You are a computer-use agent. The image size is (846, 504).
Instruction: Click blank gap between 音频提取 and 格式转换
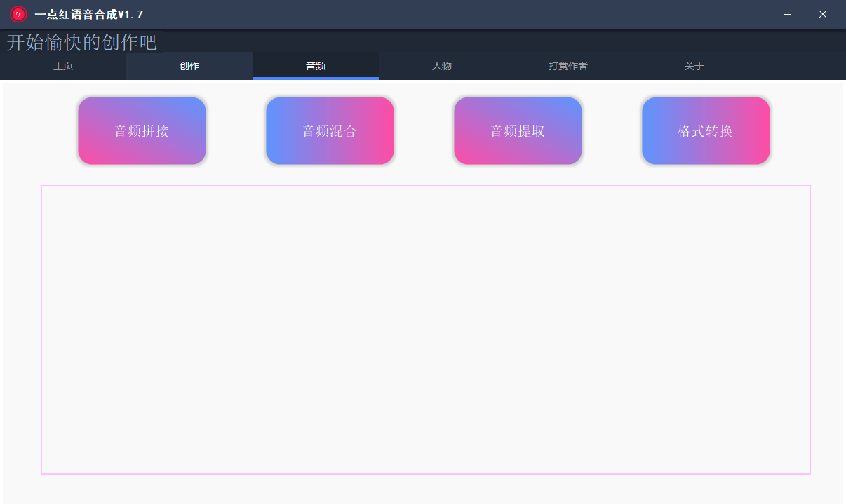[612, 131]
